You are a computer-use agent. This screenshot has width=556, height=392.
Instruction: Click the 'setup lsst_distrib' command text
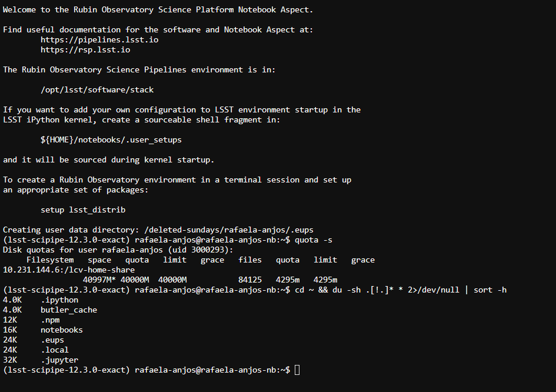click(83, 210)
